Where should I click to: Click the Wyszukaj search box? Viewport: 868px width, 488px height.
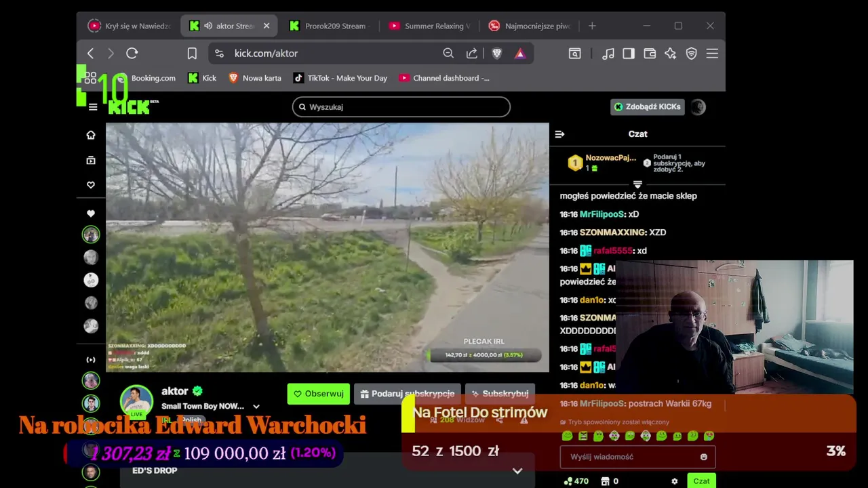coord(401,106)
